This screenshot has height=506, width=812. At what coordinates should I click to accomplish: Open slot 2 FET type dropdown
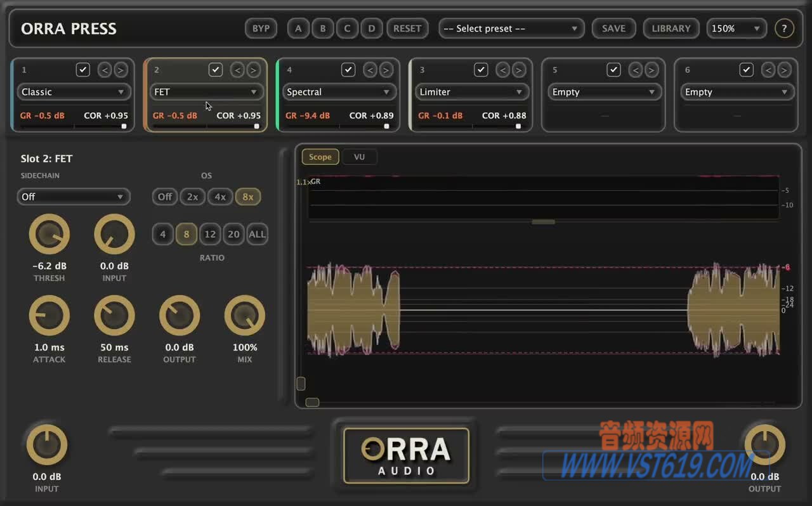[206, 92]
